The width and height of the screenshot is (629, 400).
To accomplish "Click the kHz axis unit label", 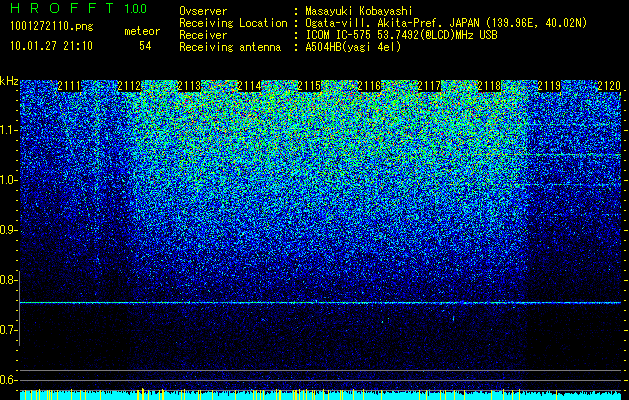I will (x=9, y=81).
